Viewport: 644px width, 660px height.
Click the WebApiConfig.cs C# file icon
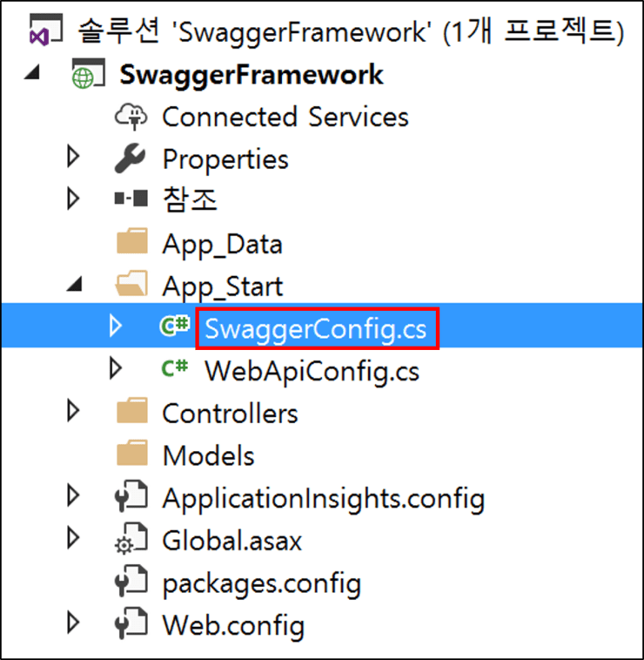pyautogui.click(x=174, y=370)
